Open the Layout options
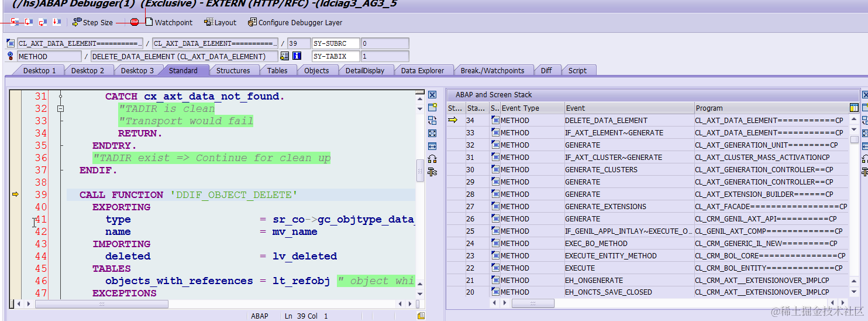This screenshot has height=321, width=868. coord(220,22)
